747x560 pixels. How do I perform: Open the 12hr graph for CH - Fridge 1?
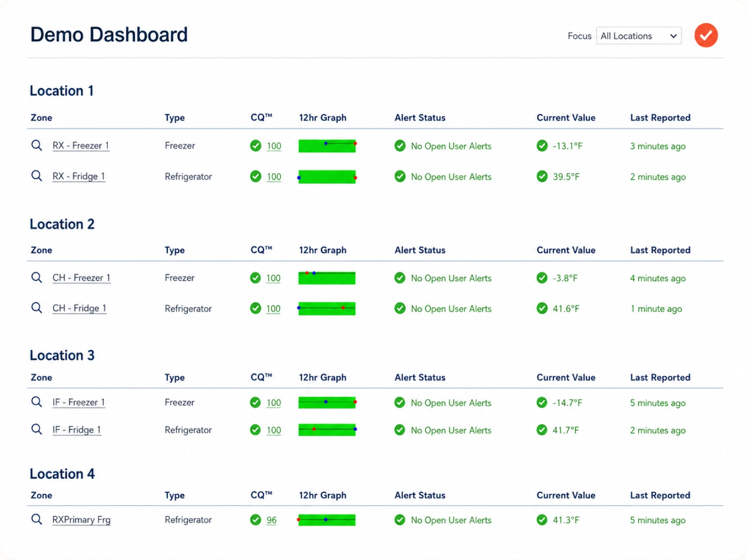click(x=327, y=308)
